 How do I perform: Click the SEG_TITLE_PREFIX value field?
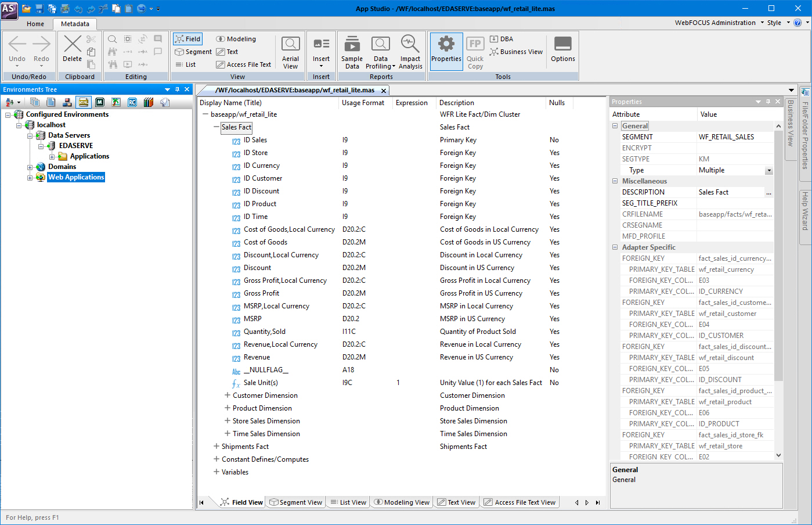(x=735, y=203)
